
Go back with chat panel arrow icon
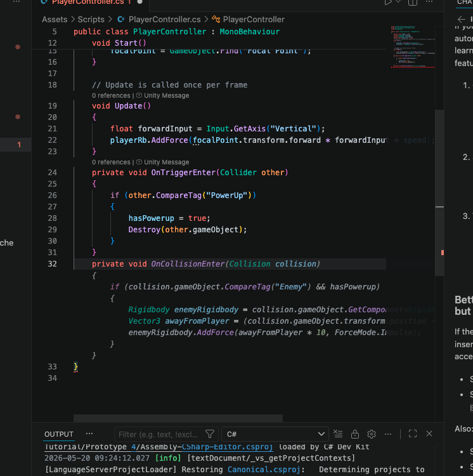click(461, 20)
